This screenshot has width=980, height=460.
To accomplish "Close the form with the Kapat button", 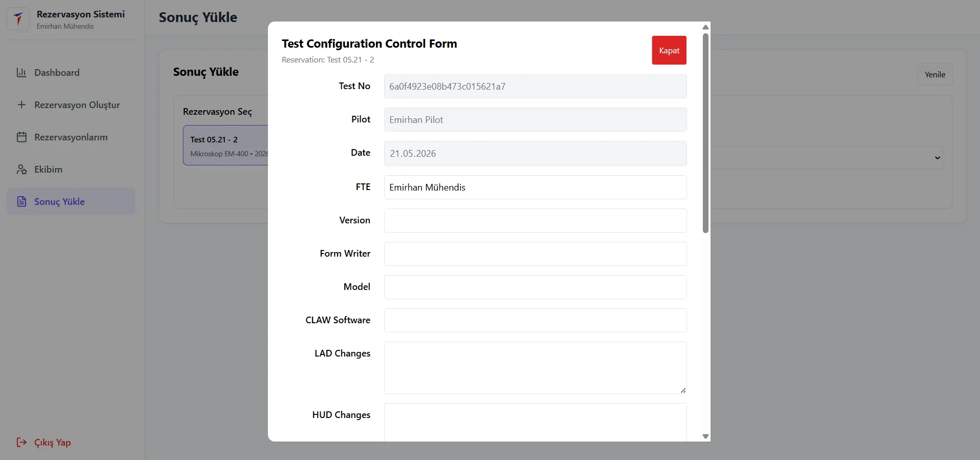I will coord(669,50).
